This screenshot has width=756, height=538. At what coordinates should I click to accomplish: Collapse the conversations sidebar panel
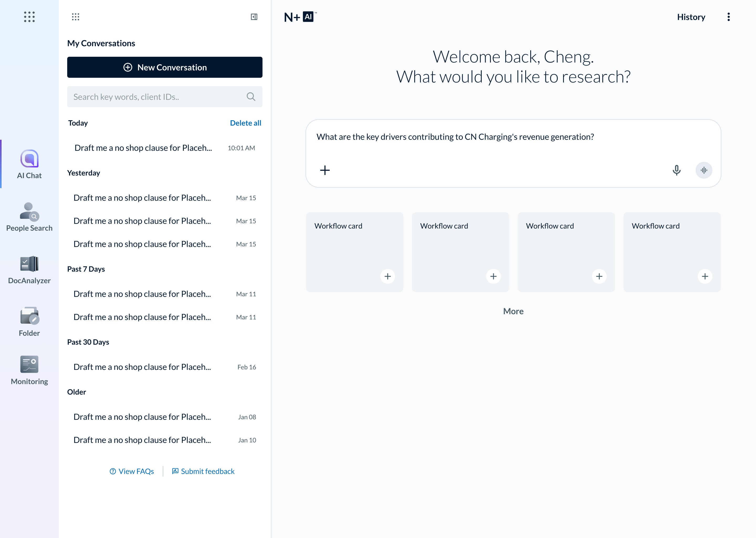point(254,17)
